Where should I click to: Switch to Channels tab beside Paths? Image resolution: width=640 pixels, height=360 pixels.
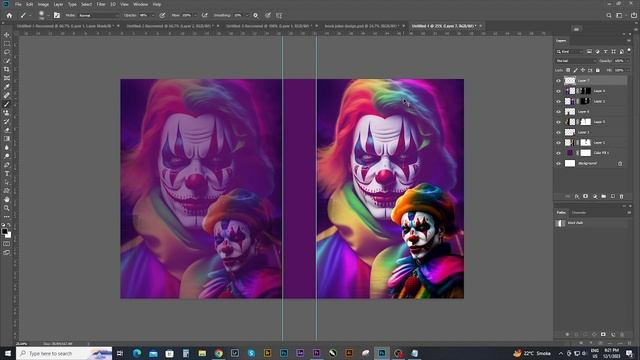coord(579,213)
